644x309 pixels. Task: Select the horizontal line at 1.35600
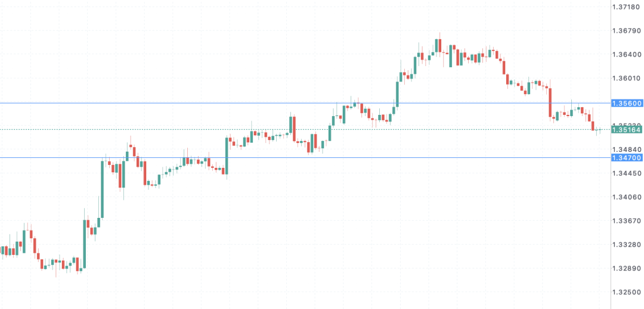coord(305,103)
